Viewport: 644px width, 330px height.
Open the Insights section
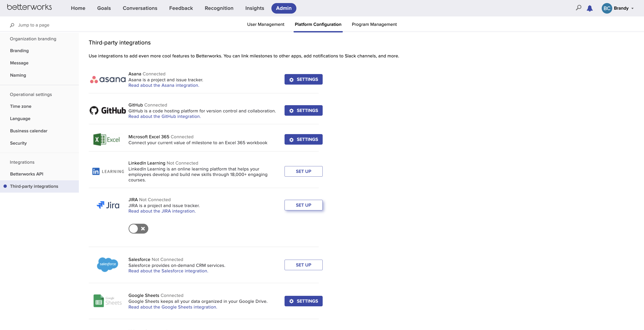(255, 8)
